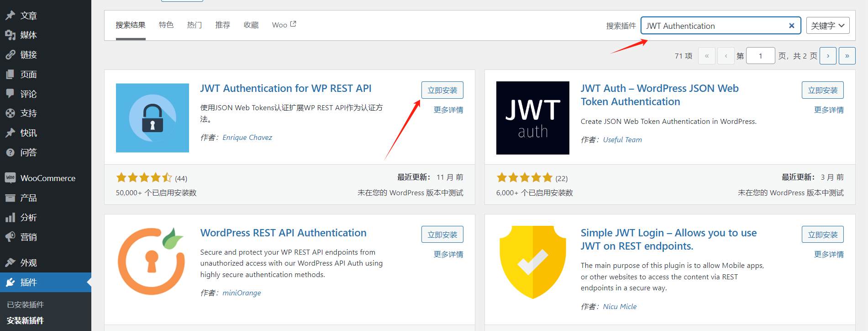The height and width of the screenshot is (331, 868).
Task: Click the 支持 support icon in sidebar
Action: [10, 113]
